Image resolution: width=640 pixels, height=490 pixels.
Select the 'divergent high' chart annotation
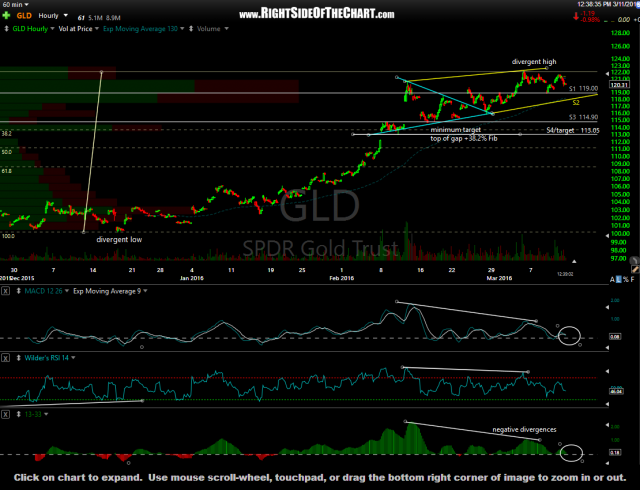[x=534, y=62]
